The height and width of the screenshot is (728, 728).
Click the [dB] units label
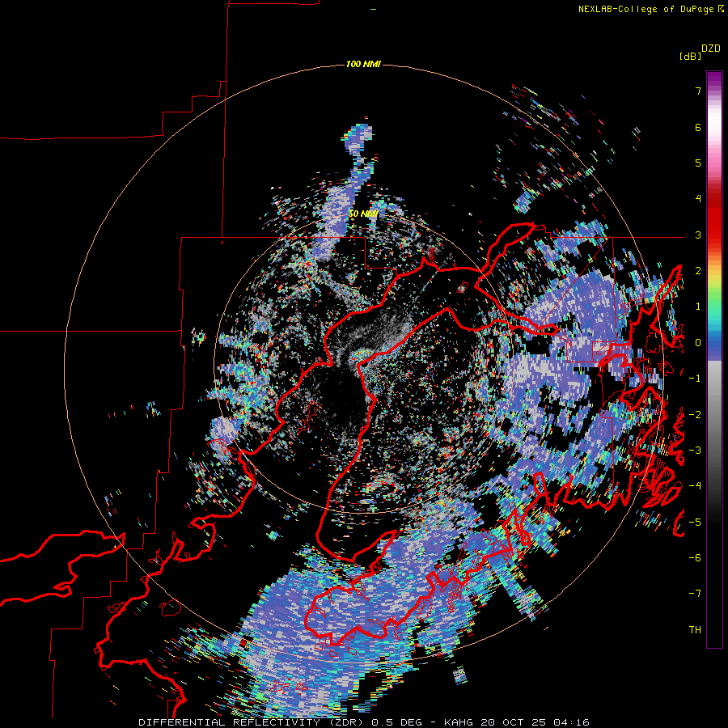(690, 57)
